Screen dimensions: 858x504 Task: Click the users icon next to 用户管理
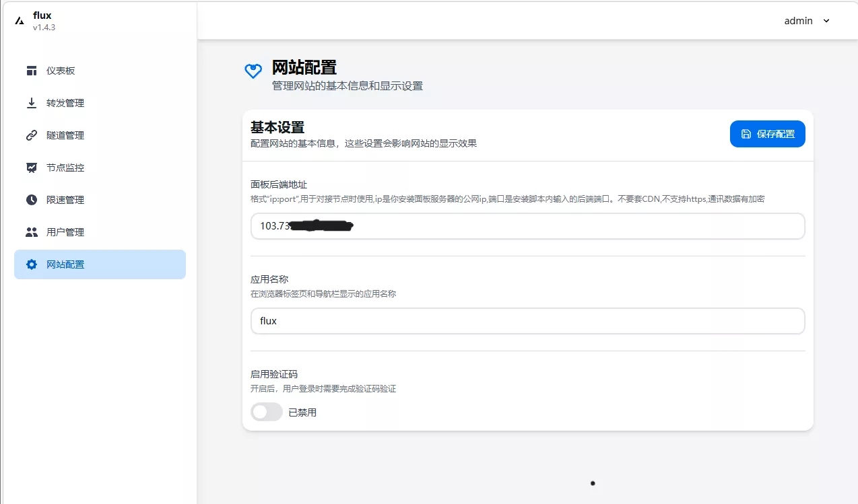31,232
